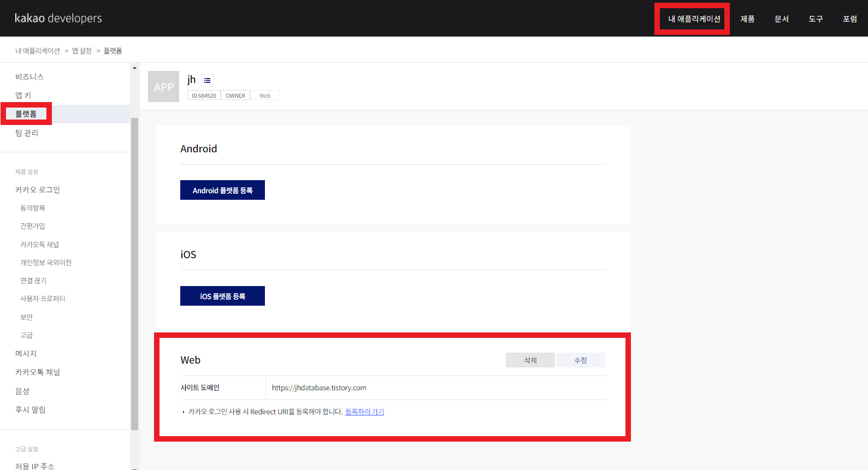
Task: Click the site domain https://jhdatabase.tistory.com
Action: click(319, 388)
